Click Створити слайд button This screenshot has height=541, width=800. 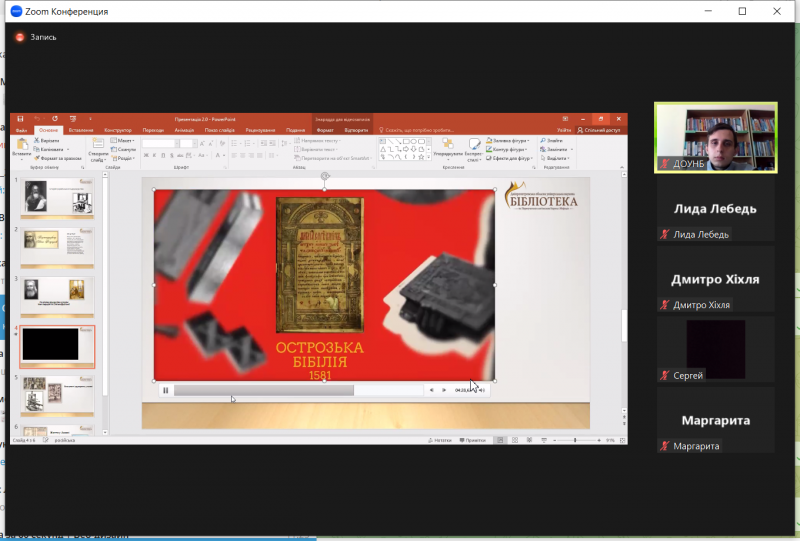(x=97, y=150)
